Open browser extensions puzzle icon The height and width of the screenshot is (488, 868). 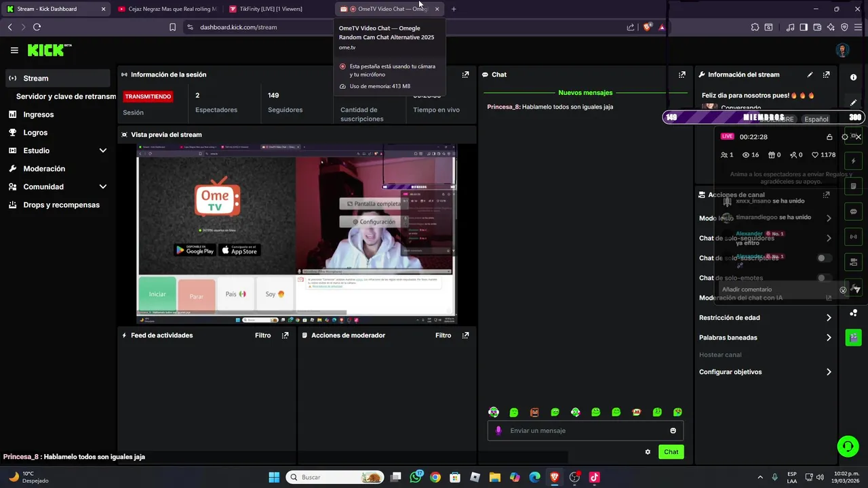coord(755,27)
